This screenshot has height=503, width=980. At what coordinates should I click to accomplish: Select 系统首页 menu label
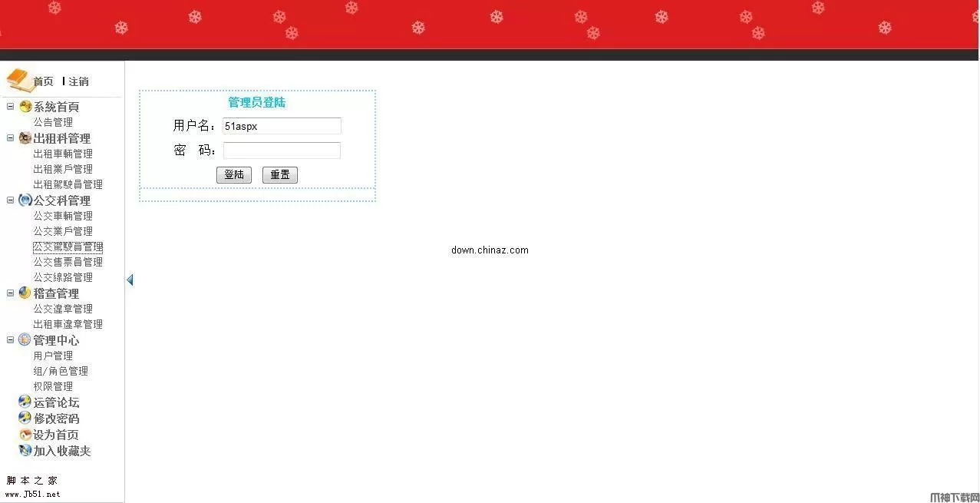click(x=56, y=107)
